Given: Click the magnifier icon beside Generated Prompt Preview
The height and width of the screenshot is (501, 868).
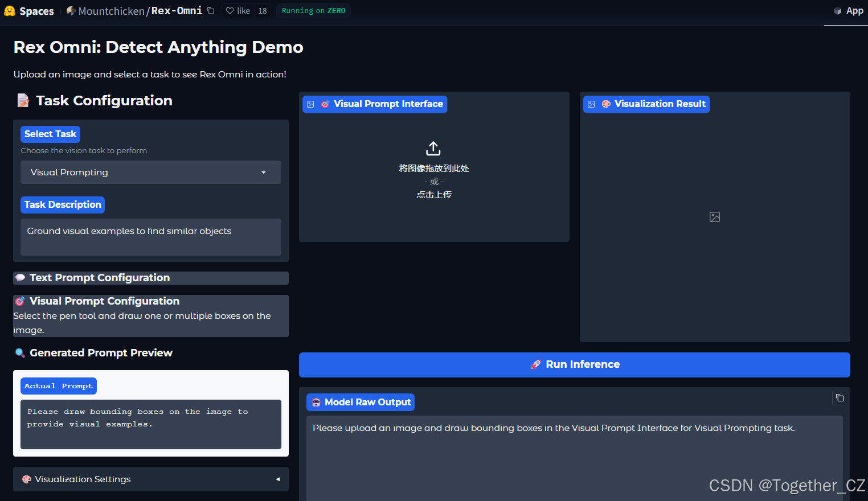Looking at the screenshot, I should pyautogui.click(x=20, y=353).
